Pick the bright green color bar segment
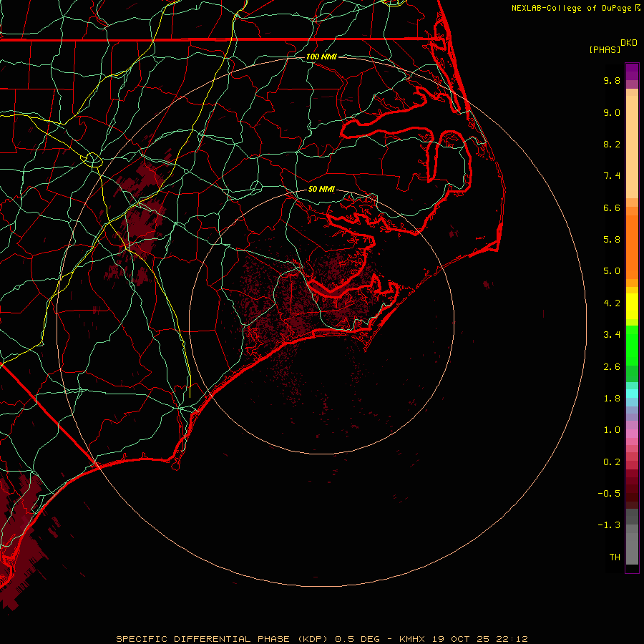Viewport: 644px width, 644px height. pyautogui.click(x=632, y=346)
